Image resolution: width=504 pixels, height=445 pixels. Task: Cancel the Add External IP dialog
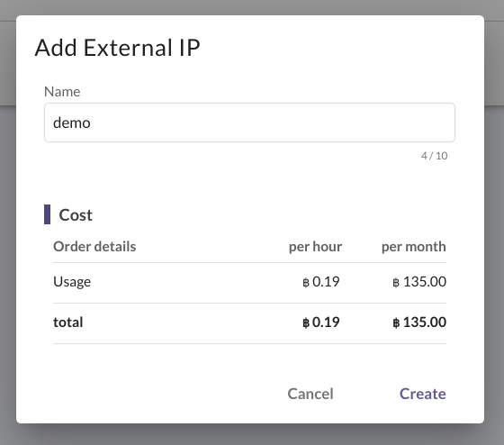[x=310, y=394]
